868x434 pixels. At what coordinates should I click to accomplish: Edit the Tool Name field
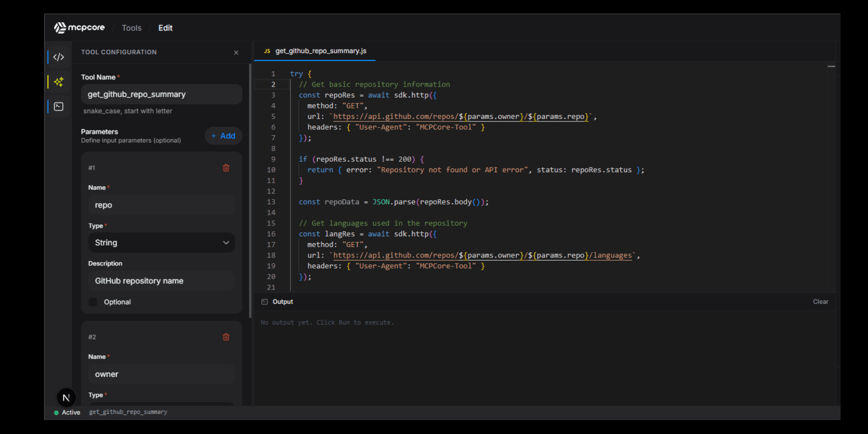click(x=162, y=94)
